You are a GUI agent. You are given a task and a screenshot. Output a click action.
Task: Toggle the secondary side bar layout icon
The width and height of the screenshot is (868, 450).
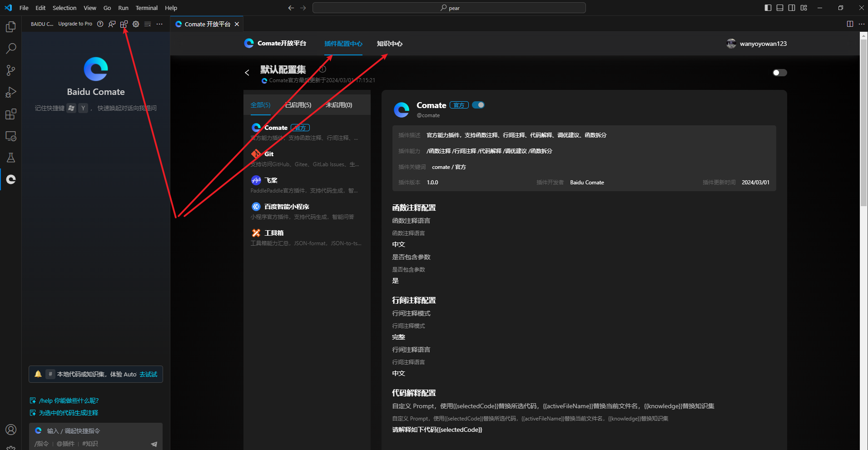792,8
